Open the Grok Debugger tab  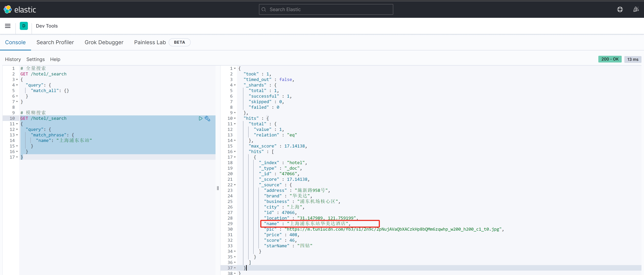[x=104, y=42]
